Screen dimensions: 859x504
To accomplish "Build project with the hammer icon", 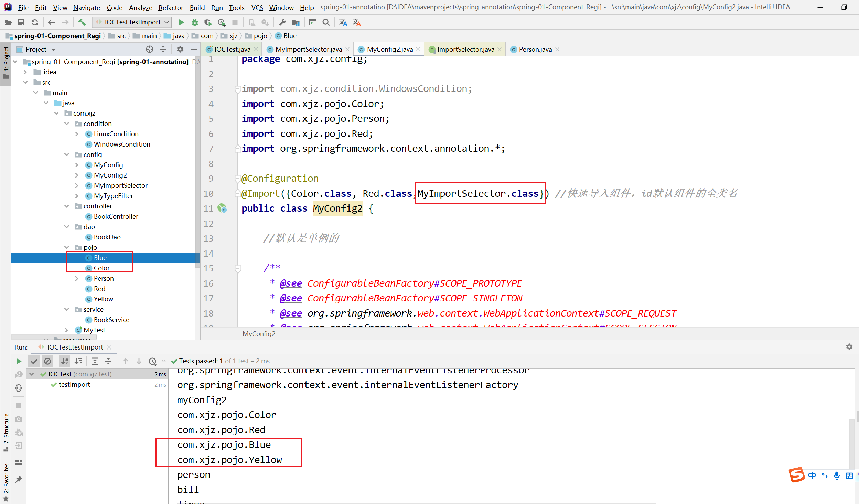I will pos(82,23).
